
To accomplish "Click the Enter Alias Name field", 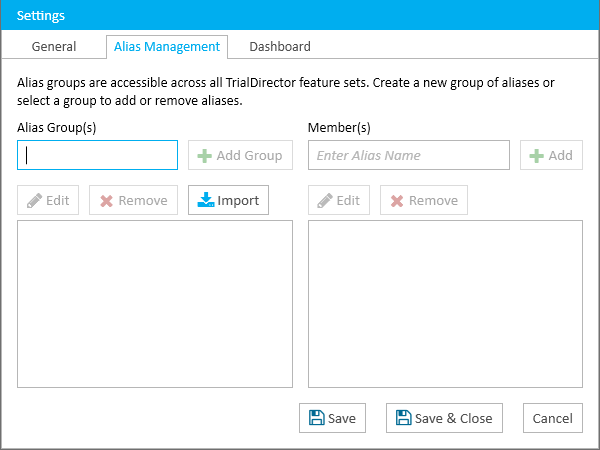I will point(409,155).
